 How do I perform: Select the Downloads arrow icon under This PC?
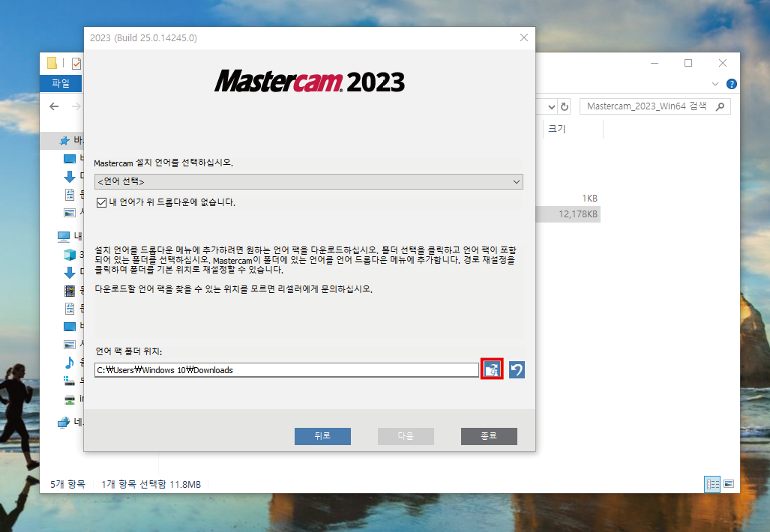[x=70, y=273]
